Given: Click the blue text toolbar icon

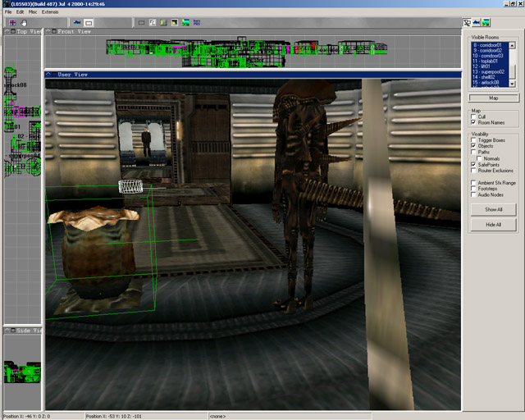Looking at the screenshot, I should tap(197, 23).
